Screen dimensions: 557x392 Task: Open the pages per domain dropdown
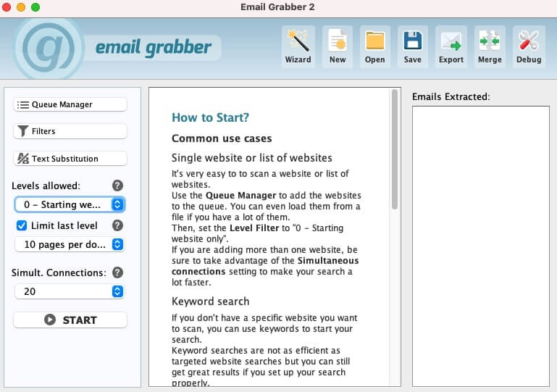point(70,244)
